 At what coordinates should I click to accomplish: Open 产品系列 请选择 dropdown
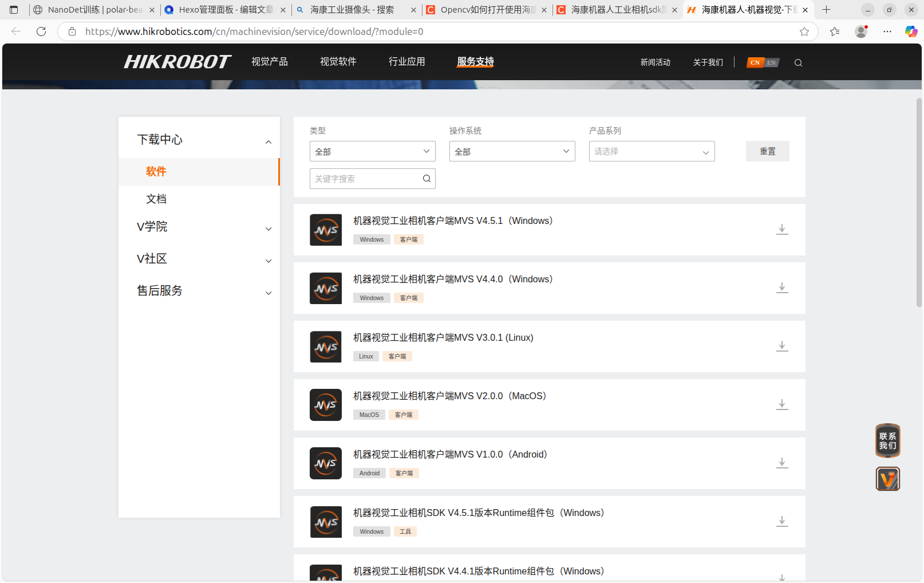coord(652,151)
